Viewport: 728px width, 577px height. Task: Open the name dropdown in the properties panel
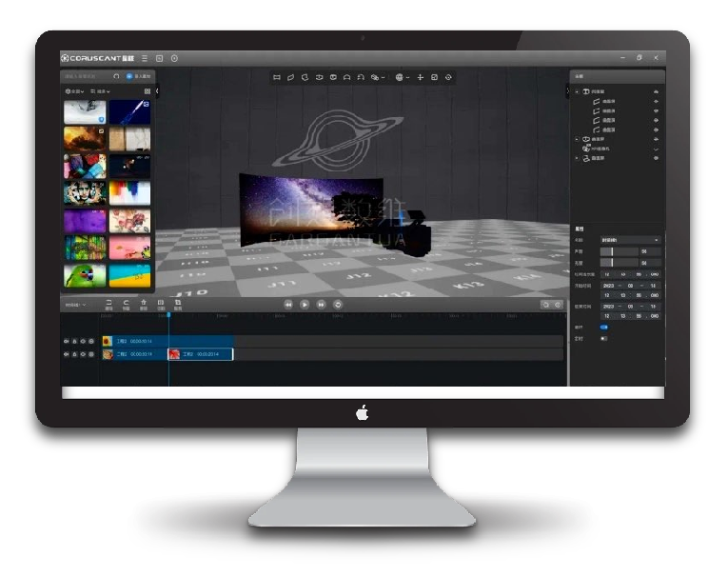[x=630, y=240]
